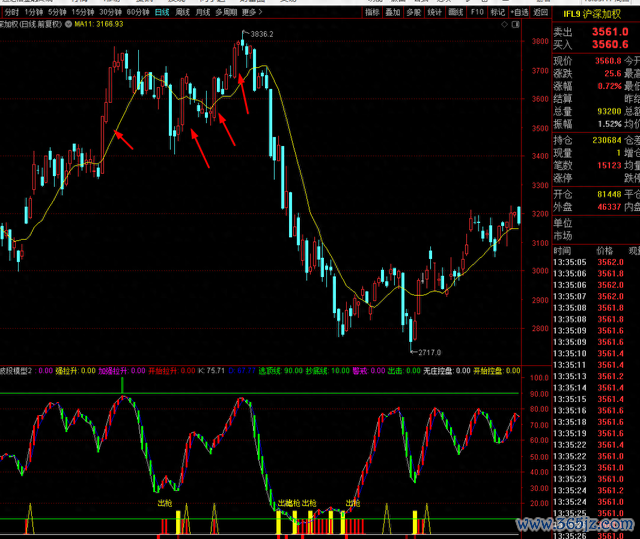Click the 价格 column header

coord(604,251)
